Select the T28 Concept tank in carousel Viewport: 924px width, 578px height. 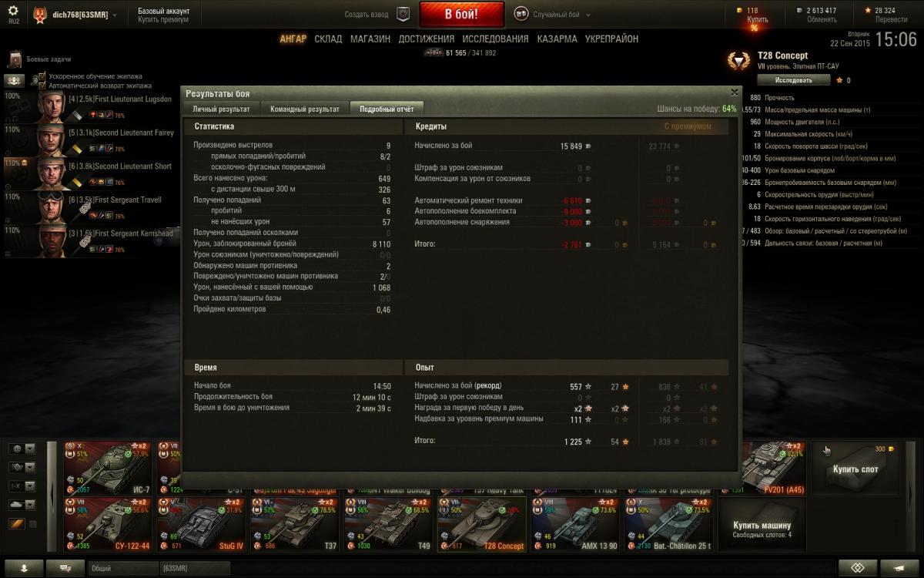click(x=481, y=523)
